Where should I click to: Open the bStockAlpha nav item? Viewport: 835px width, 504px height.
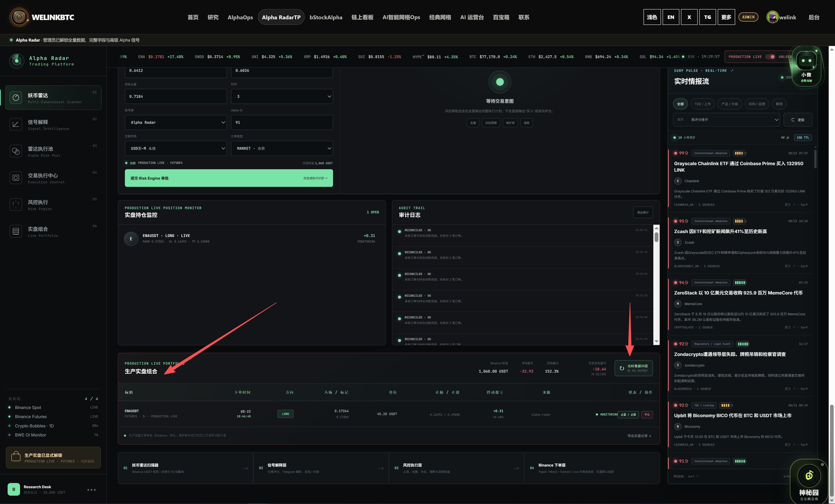[326, 17]
